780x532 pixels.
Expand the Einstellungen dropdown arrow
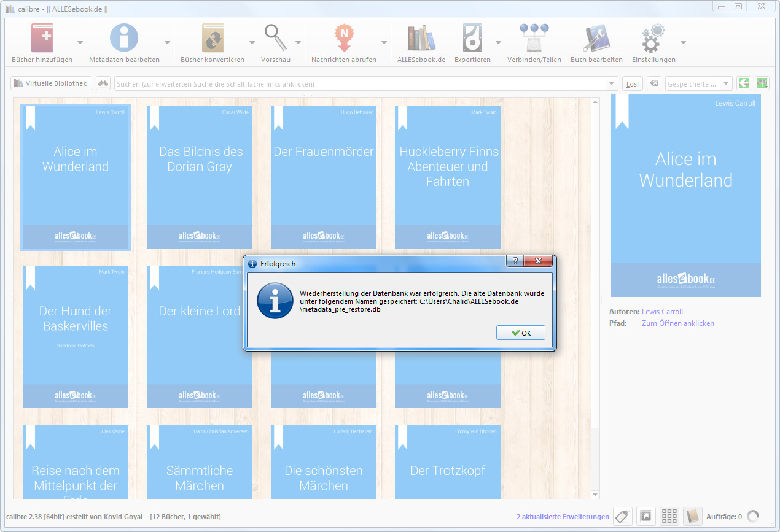[683, 42]
